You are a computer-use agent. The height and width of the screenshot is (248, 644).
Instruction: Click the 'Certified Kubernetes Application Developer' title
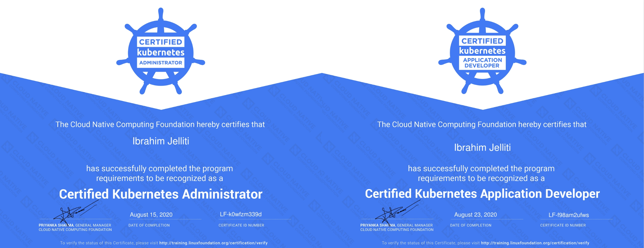pyautogui.click(x=482, y=194)
